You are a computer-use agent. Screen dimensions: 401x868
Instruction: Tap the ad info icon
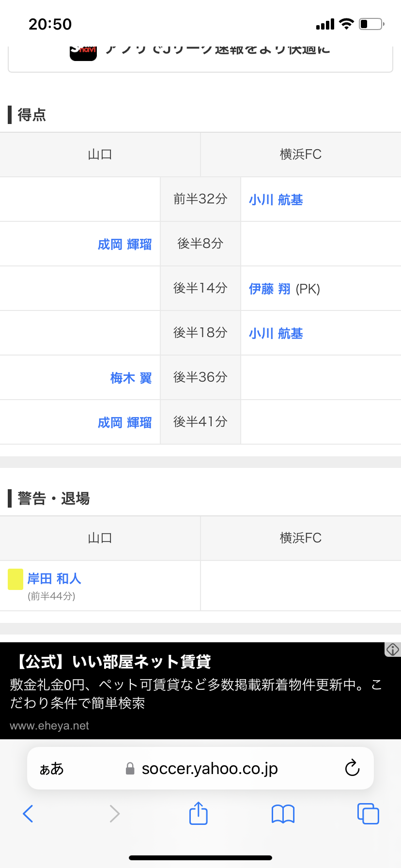point(393,650)
